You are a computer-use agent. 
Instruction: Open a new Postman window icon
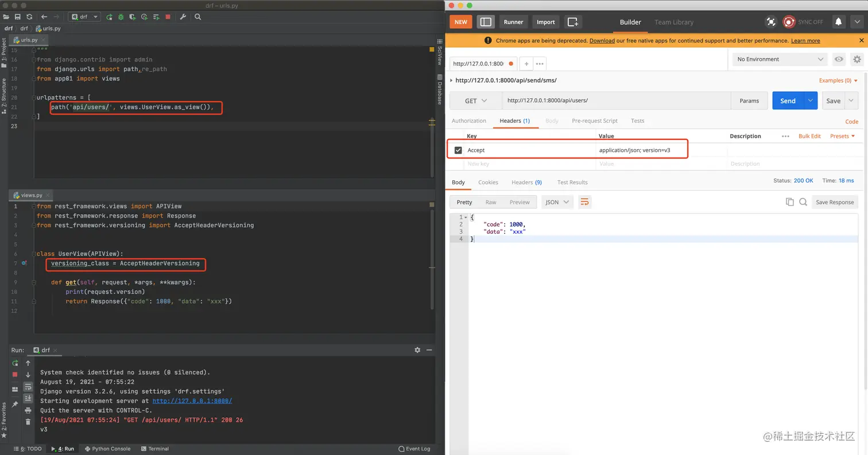(x=573, y=22)
